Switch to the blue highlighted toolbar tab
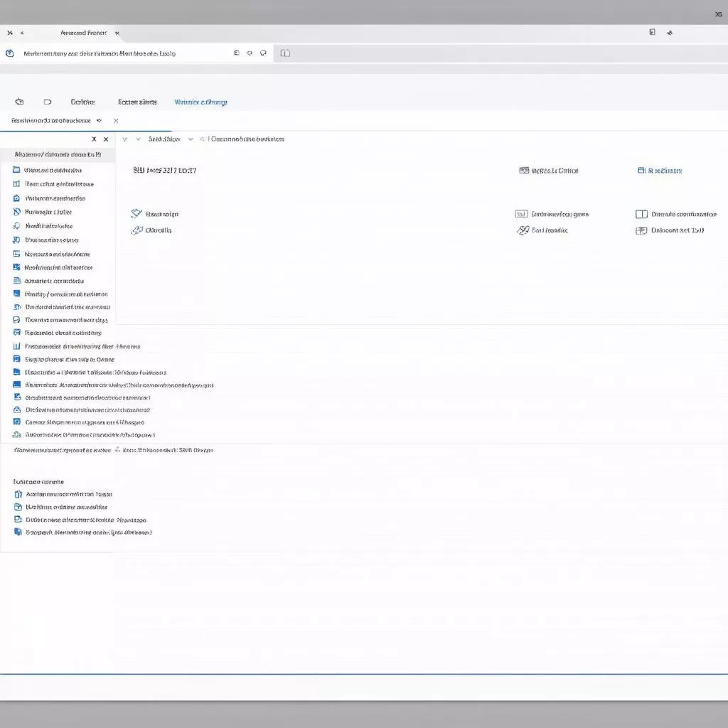This screenshot has width=728, height=728. (x=200, y=102)
